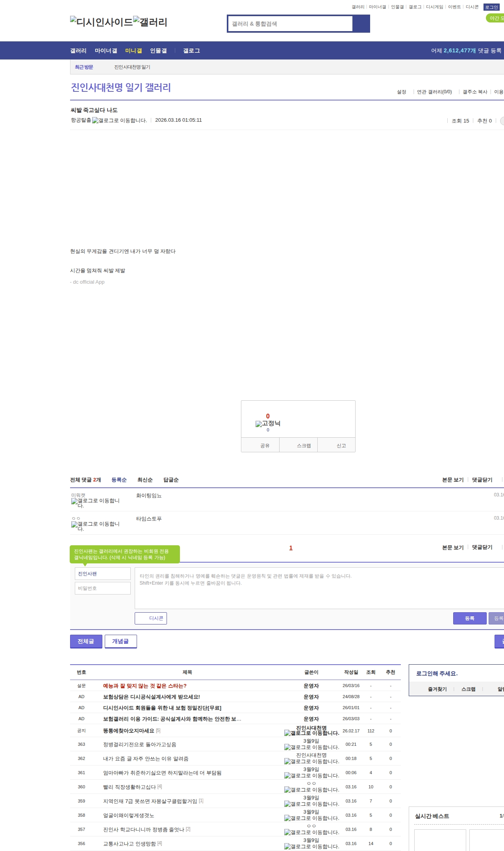
Task: Click the DCinside logo image
Action: tap(101, 22)
